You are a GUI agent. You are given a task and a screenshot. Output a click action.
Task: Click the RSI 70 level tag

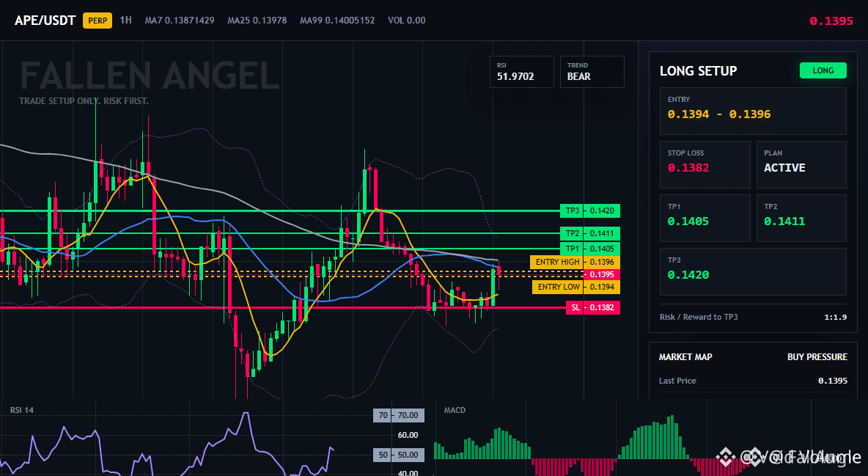[399, 415]
